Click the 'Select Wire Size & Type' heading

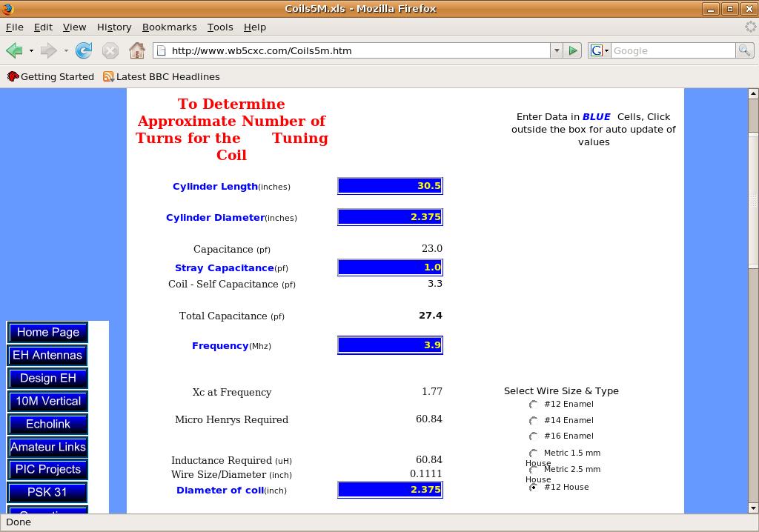pyautogui.click(x=561, y=390)
